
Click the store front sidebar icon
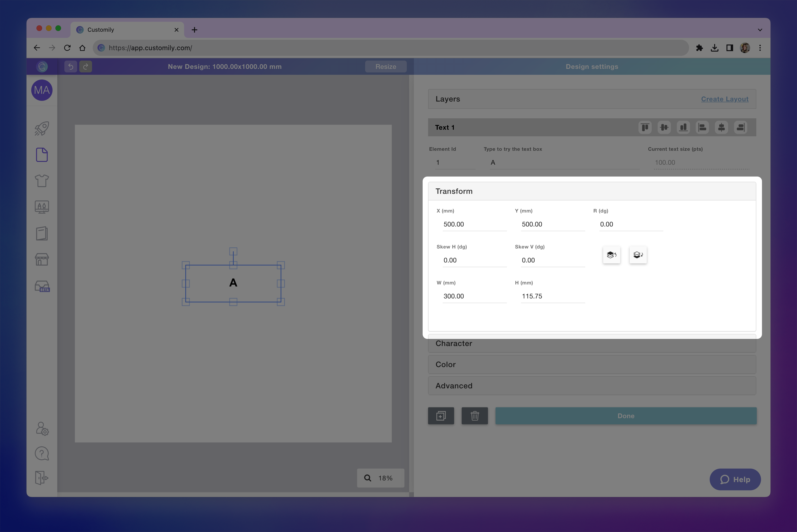pos(42,260)
